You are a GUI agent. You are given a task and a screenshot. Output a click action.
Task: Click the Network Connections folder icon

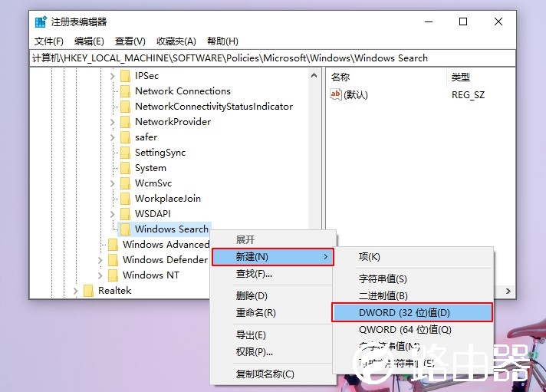[x=125, y=91]
